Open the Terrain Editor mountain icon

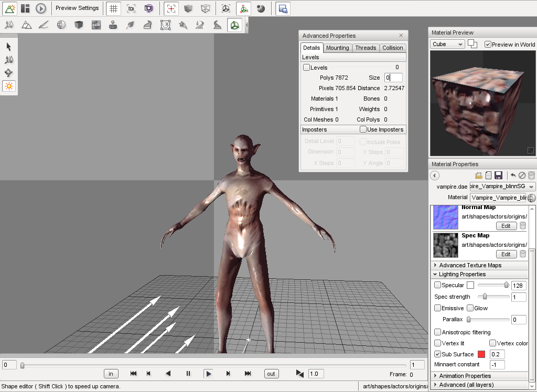pyautogui.click(x=26, y=25)
